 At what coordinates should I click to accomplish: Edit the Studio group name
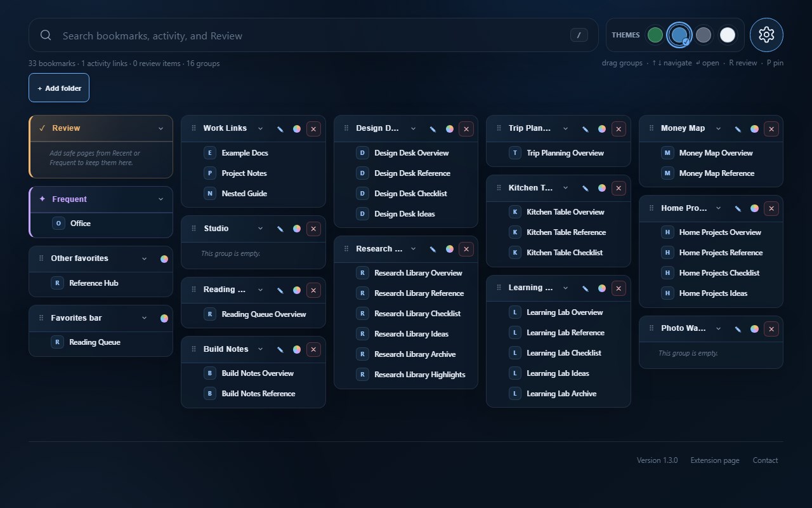click(280, 229)
